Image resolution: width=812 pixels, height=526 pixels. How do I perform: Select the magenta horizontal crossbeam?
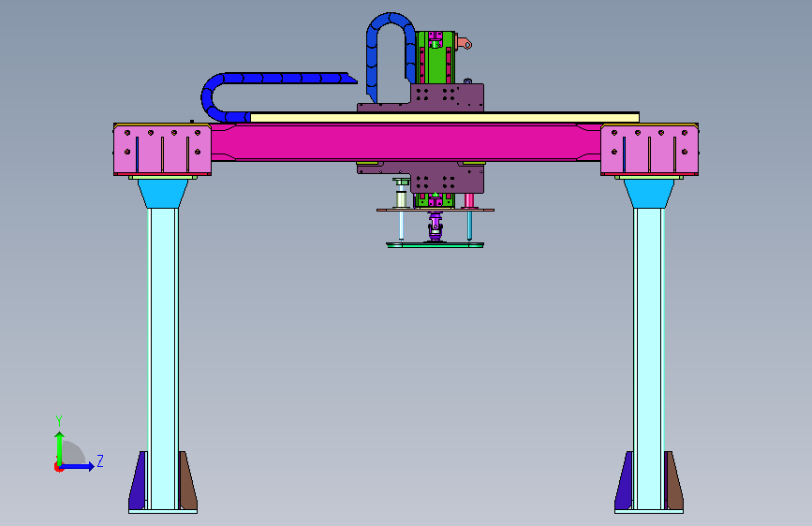coord(406,142)
